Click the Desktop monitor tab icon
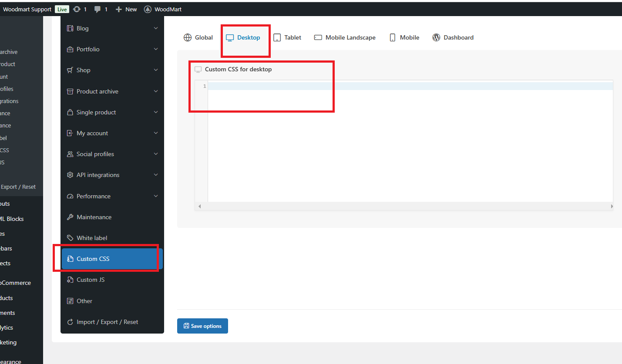The width and height of the screenshot is (622, 364). 230,38
